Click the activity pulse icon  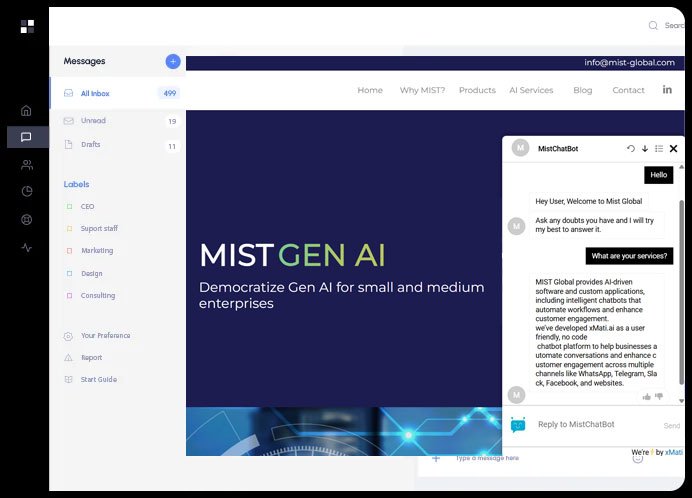[26, 247]
